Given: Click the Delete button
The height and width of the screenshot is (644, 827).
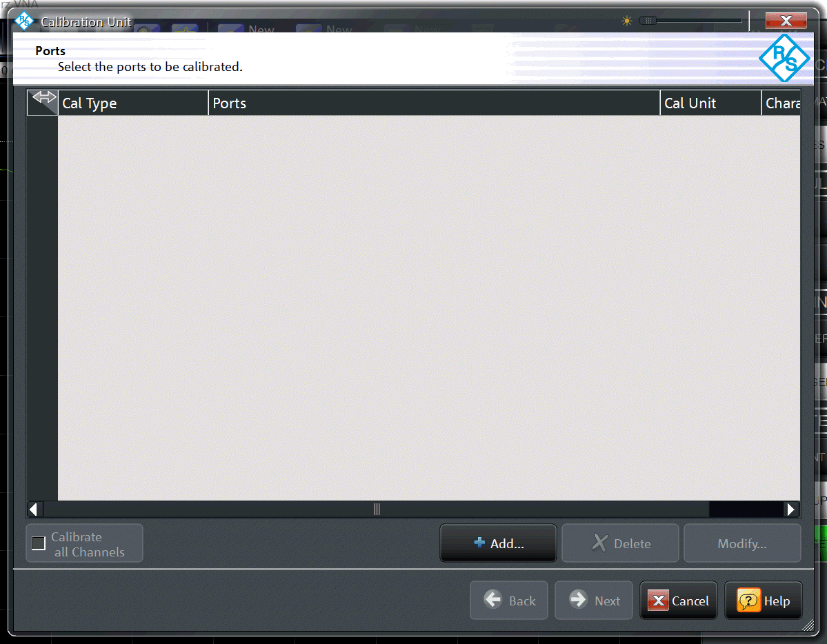Looking at the screenshot, I should coord(620,543).
